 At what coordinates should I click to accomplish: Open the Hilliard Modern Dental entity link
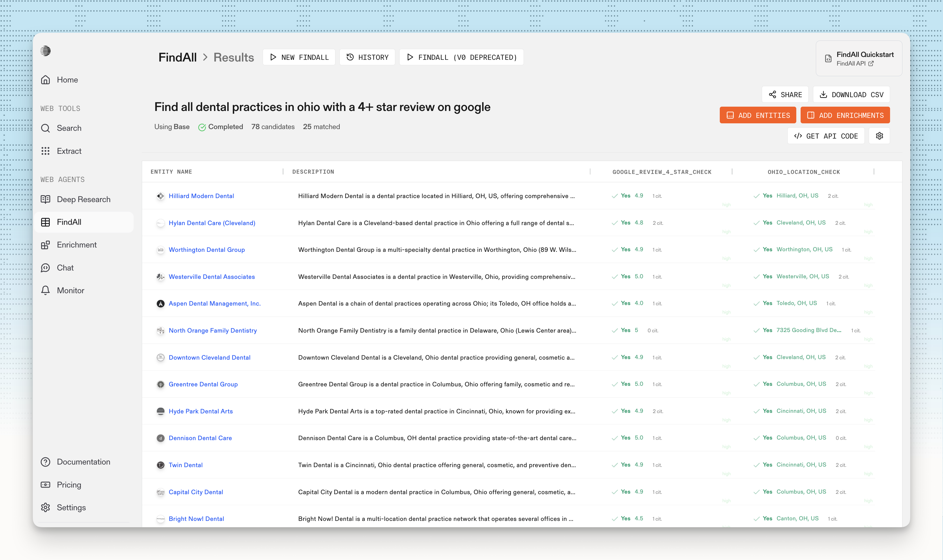pos(201,196)
